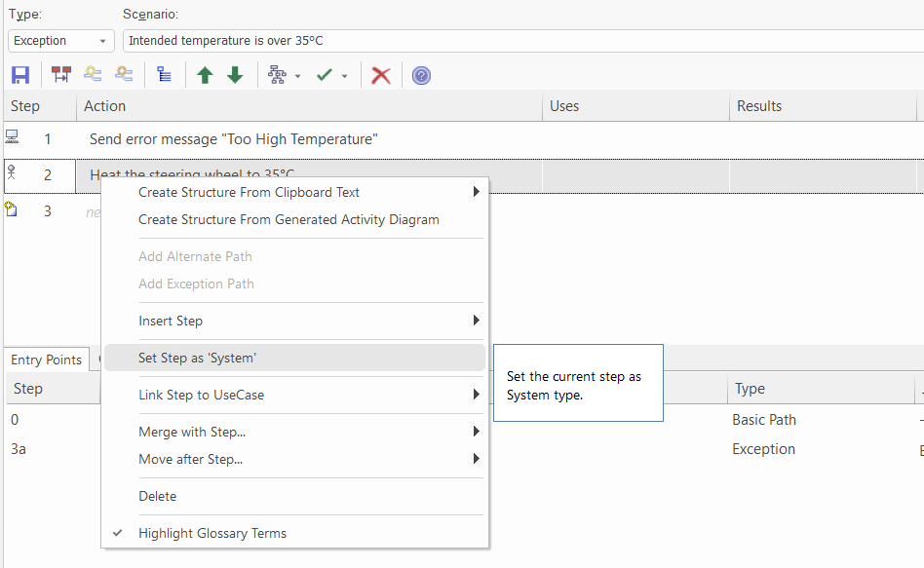
Task: Select the Basic Path entry row
Action: coord(763,420)
